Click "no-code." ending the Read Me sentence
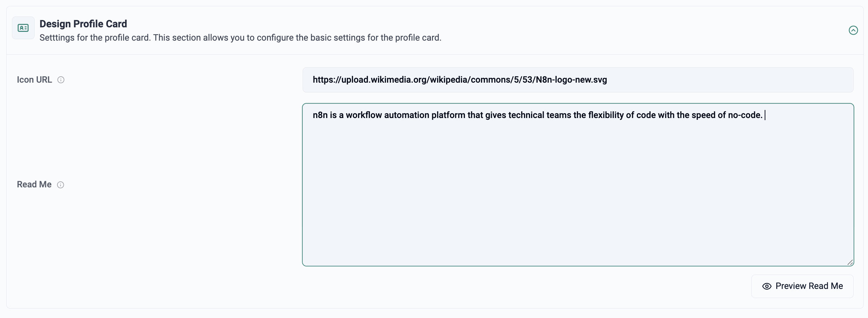 (745, 115)
